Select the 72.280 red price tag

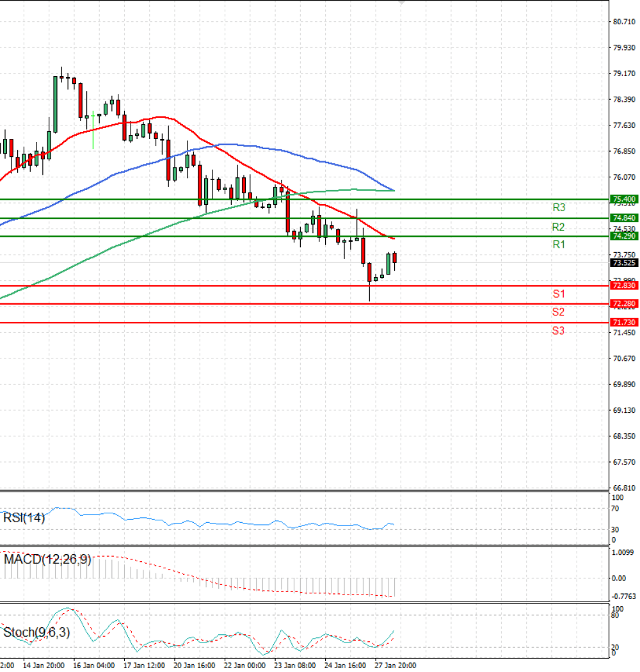tap(624, 303)
